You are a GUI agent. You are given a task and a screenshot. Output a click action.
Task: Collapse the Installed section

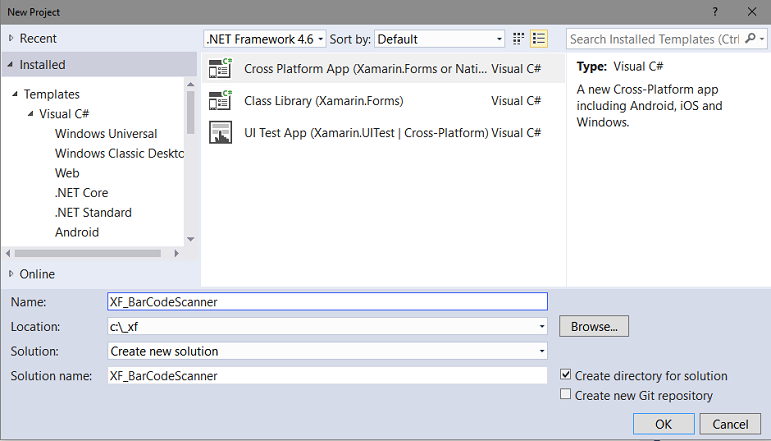click(10, 64)
